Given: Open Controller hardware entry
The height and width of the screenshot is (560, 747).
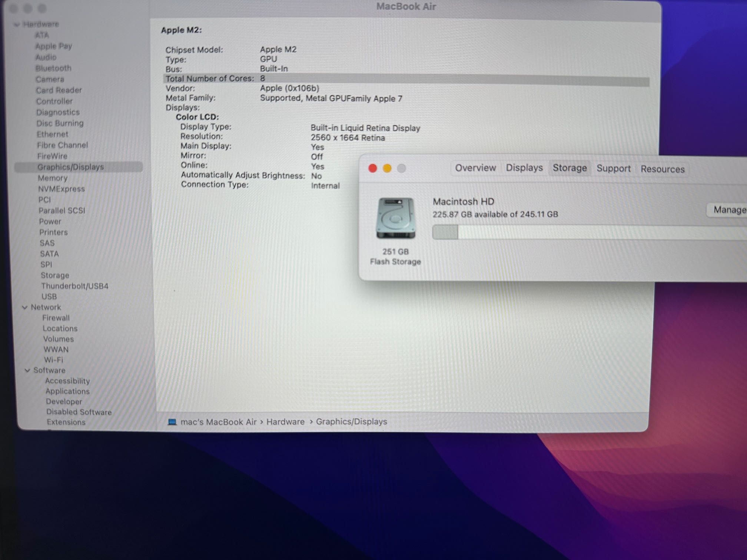Looking at the screenshot, I should click(54, 101).
